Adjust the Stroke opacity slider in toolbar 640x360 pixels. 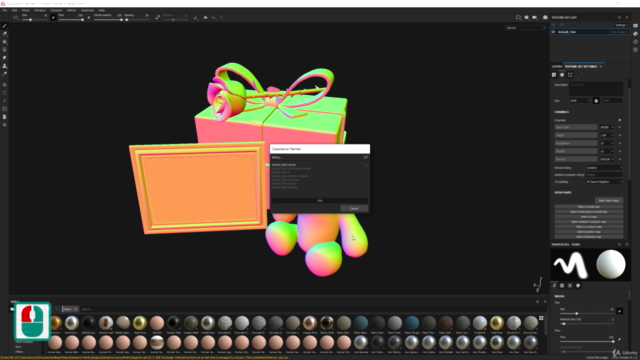pyautogui.click(x=108, y=20)
